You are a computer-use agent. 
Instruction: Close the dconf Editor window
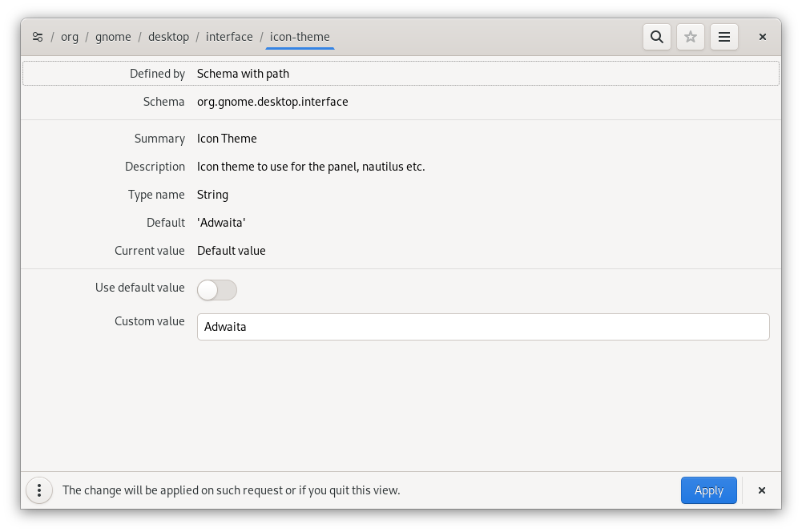coord(763,37)
